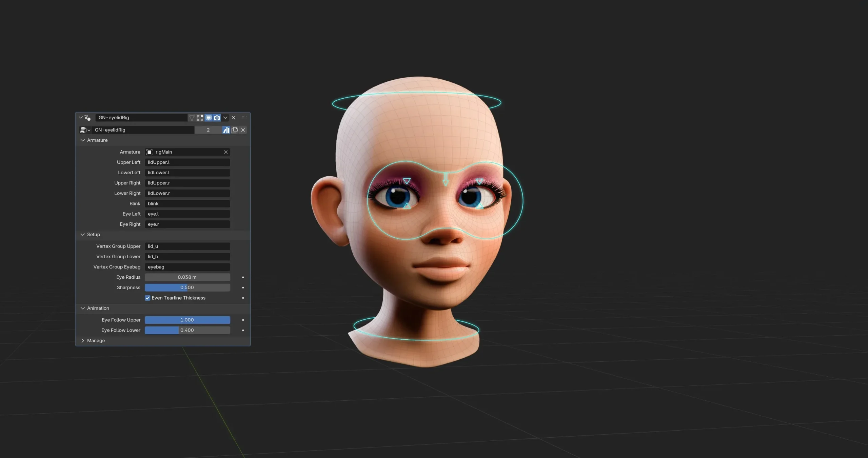Viewport: 868px width, 458px height.
Task: Click the animate dot beside Sharpness
Action: pos(243,287)
